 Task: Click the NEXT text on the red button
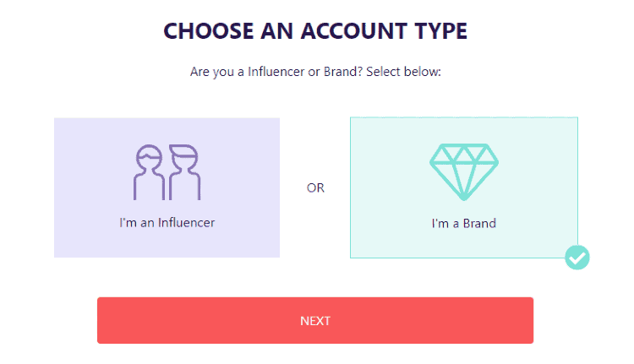(x=315, y=321)
